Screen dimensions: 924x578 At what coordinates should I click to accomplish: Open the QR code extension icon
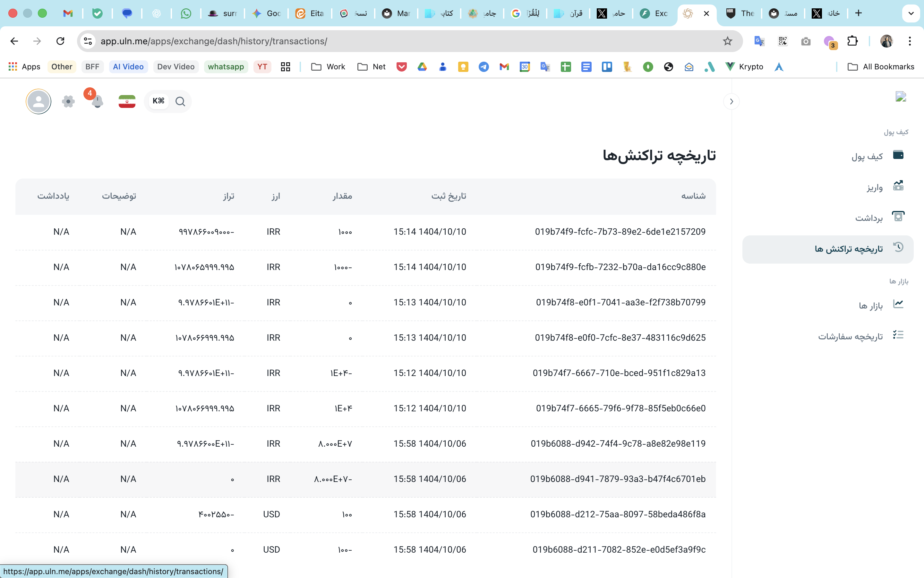point(783,41)
